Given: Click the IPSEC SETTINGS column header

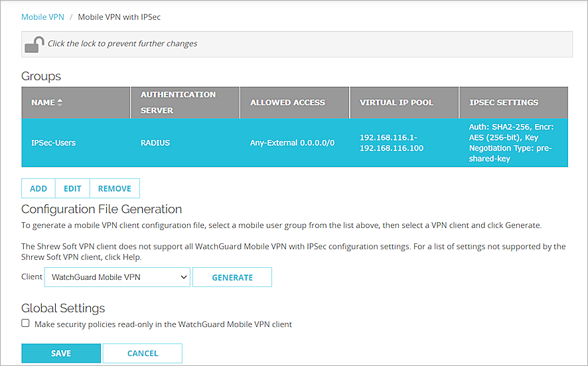Looking at the screenshot, I should point(514,103).
